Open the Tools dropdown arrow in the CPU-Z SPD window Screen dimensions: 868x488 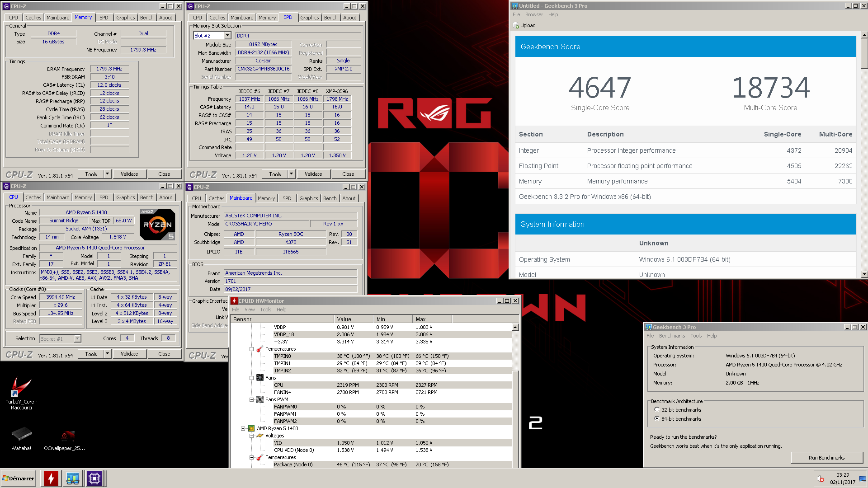click(x=291, y=174)
